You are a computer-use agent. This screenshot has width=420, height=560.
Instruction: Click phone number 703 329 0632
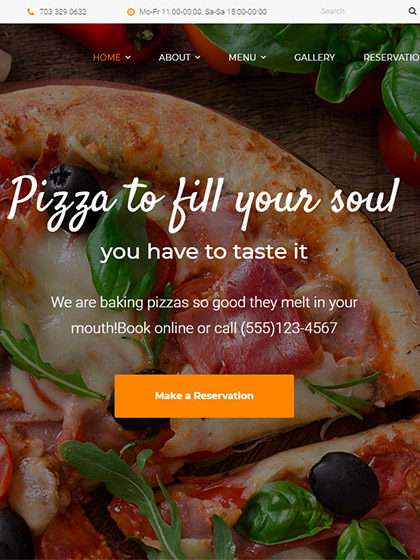pyautogui.click(x=63, y=12)
